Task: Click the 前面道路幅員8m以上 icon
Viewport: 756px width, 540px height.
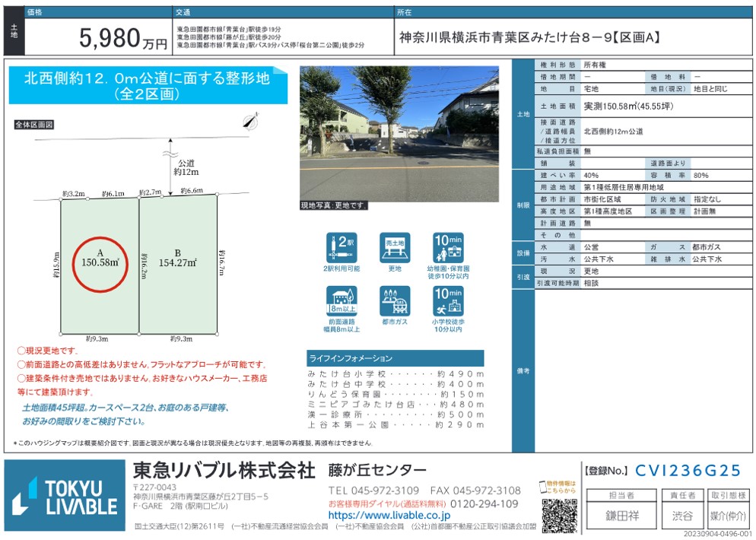Action: tap(341, 302)
